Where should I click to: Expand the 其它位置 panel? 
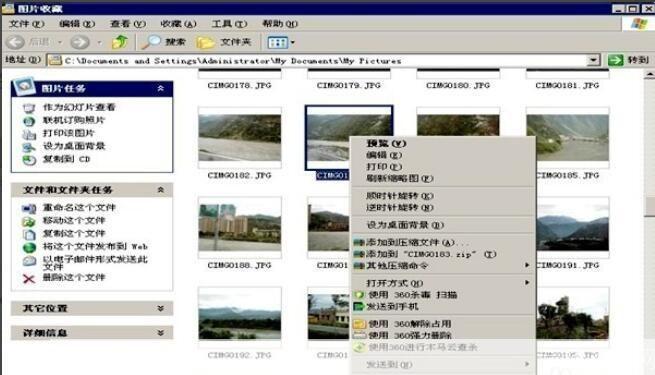pos(160,309)
